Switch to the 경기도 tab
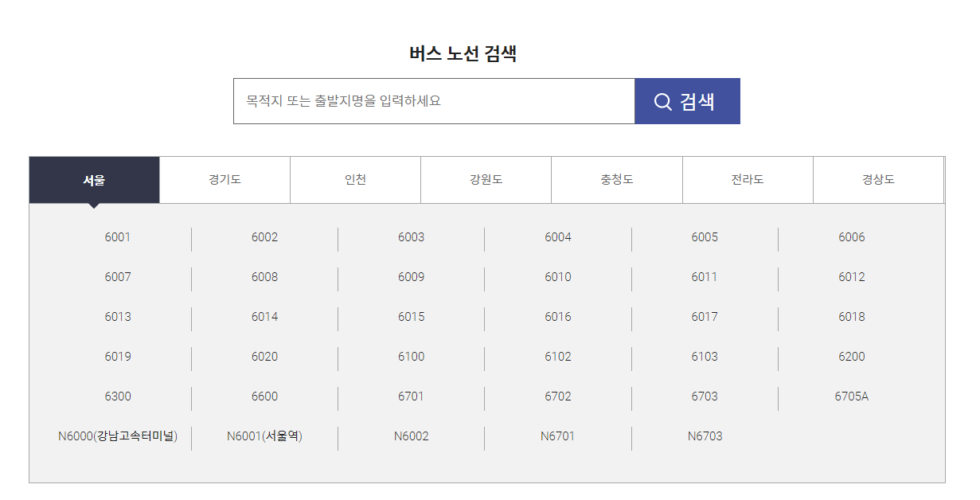Image resolution: width=980 pixels, height=500 pixels. [x=225, y=180]
